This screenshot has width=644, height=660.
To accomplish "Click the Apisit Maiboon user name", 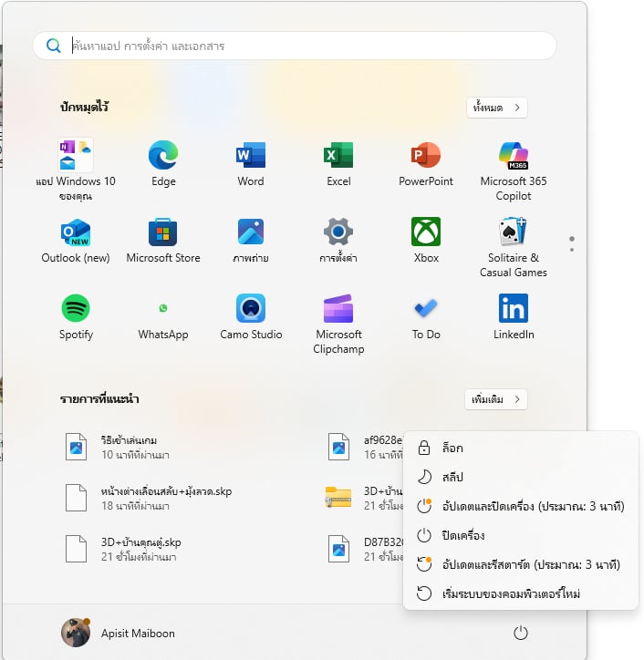I will 138,633.
